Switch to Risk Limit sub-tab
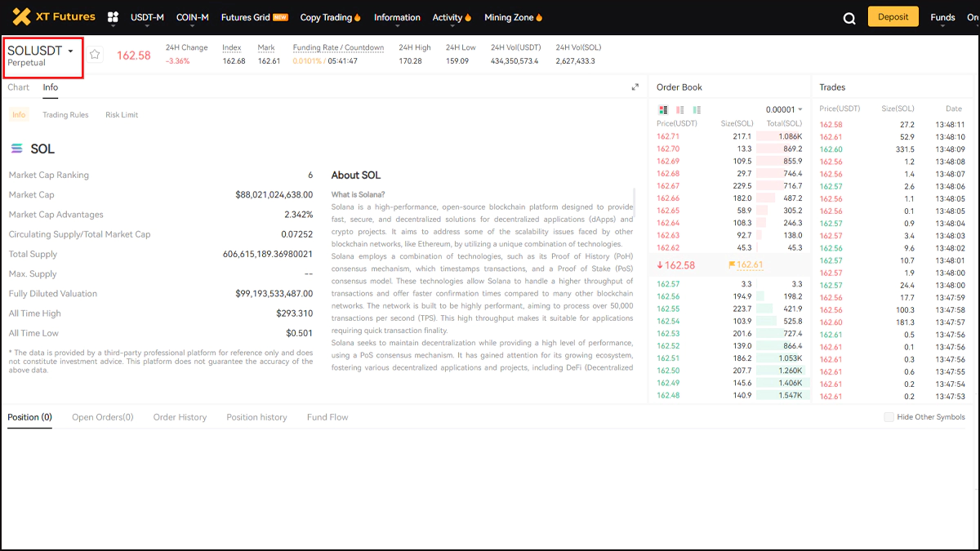This screenshot has height=551, width=980. 122,115
